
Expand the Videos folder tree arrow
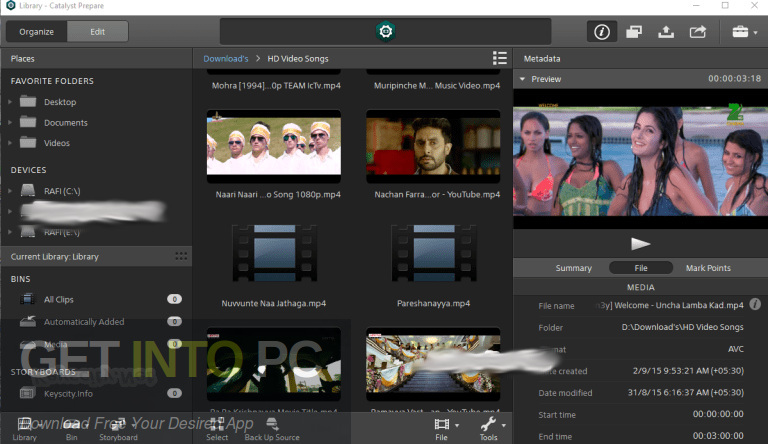[x=10, y=143]
